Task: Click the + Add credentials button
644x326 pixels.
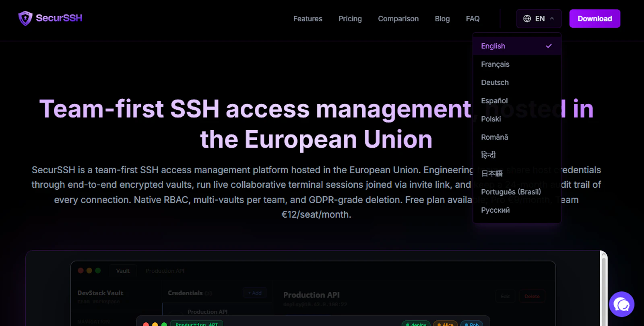Action: 255,293
